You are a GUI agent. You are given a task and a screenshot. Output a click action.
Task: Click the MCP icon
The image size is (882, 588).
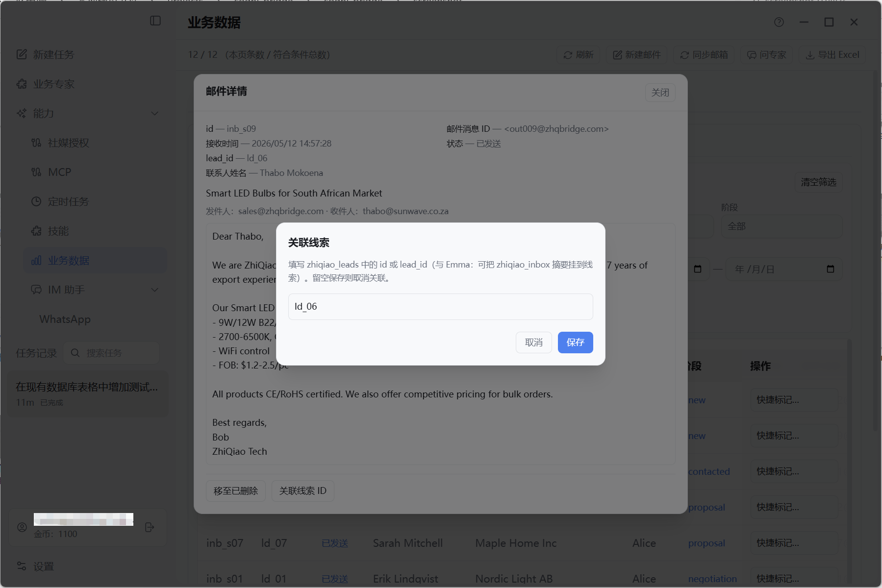coord(36,172)
